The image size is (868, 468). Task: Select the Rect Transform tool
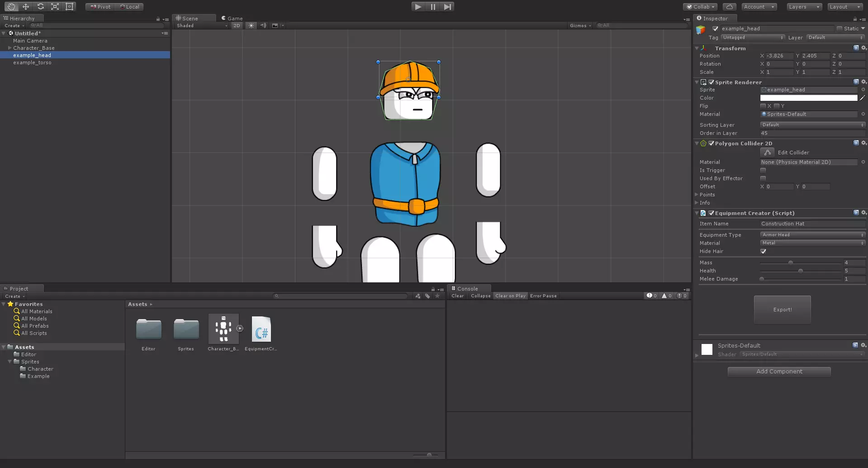(69, 7)
